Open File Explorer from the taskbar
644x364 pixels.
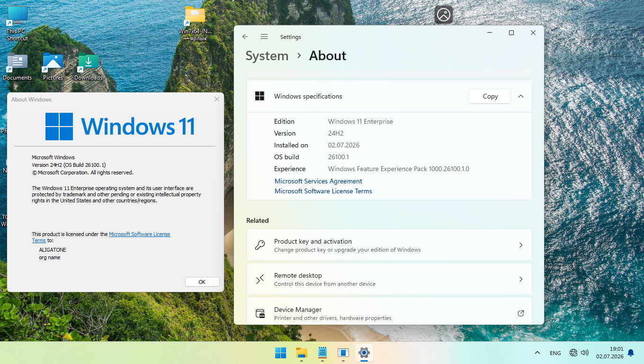(301, 353)
